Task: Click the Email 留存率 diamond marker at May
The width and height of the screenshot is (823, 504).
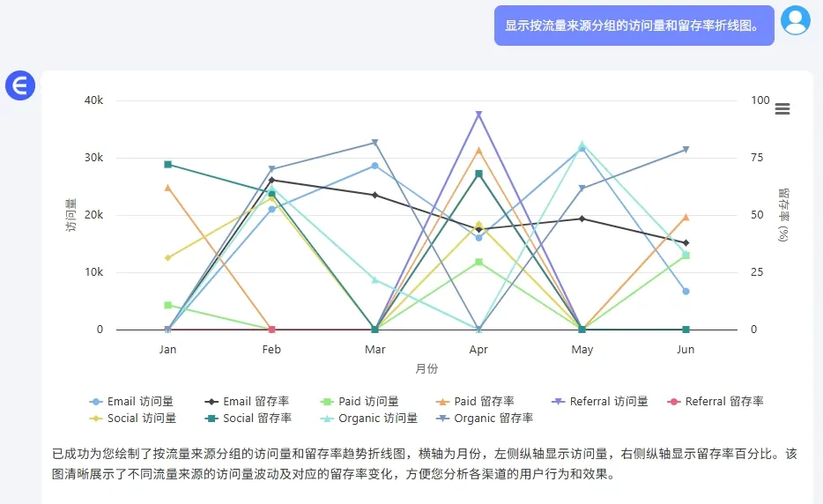Action: tap(582, 219)
